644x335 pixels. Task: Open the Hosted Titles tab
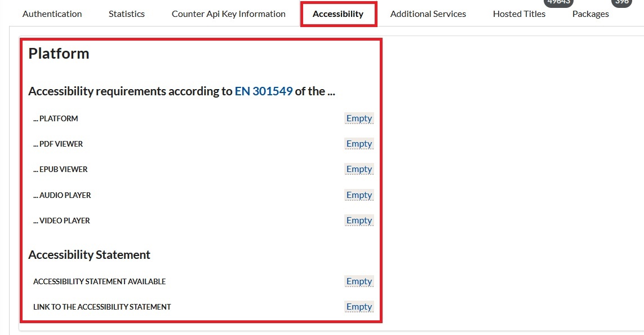coord(519,14)
